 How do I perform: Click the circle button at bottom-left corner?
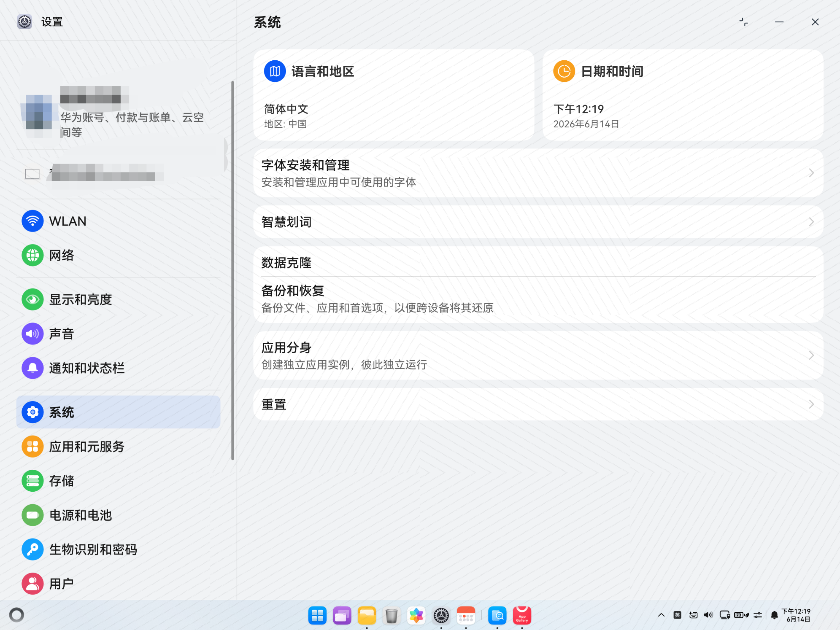click(x=16, y=615)
